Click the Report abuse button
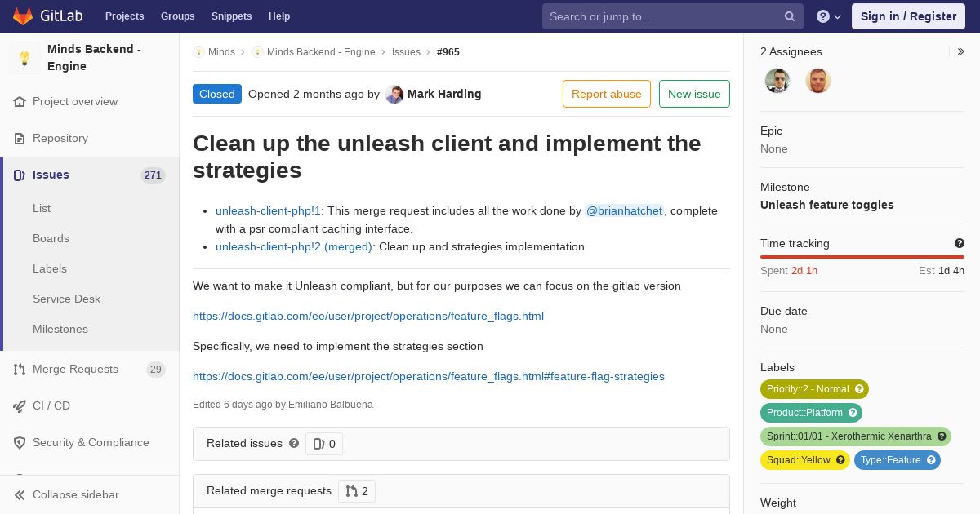980x514 pixels. pos(607,94)
